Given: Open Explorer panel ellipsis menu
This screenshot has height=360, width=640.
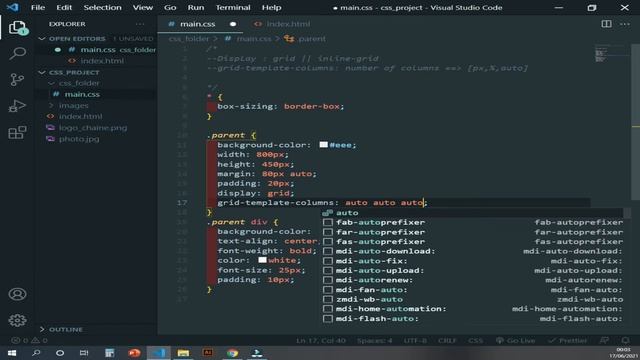Looking at the screenshot, I should point(140,24).
